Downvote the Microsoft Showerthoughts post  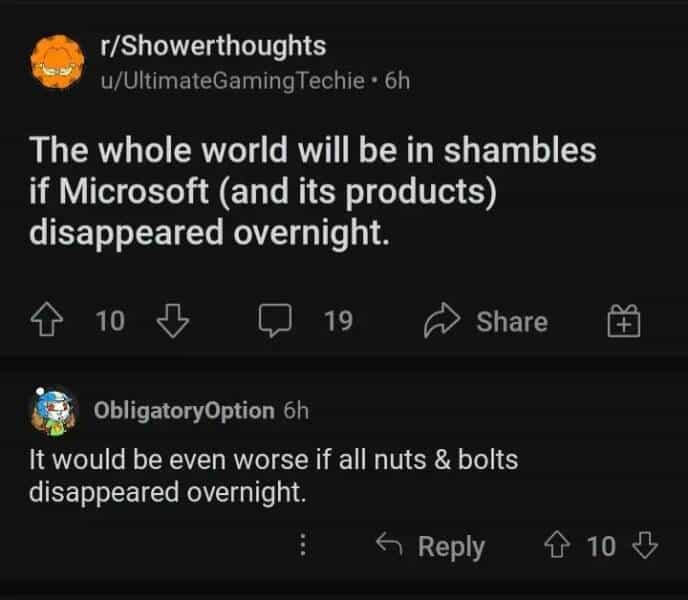(174, 322)
